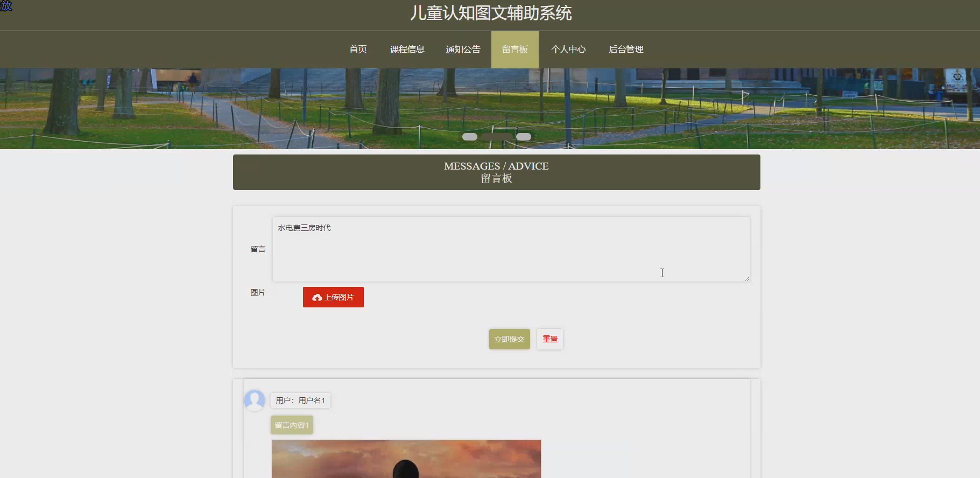980x478 pixels.
Task: Open the sunset image in the message
Action: [406, 459]
